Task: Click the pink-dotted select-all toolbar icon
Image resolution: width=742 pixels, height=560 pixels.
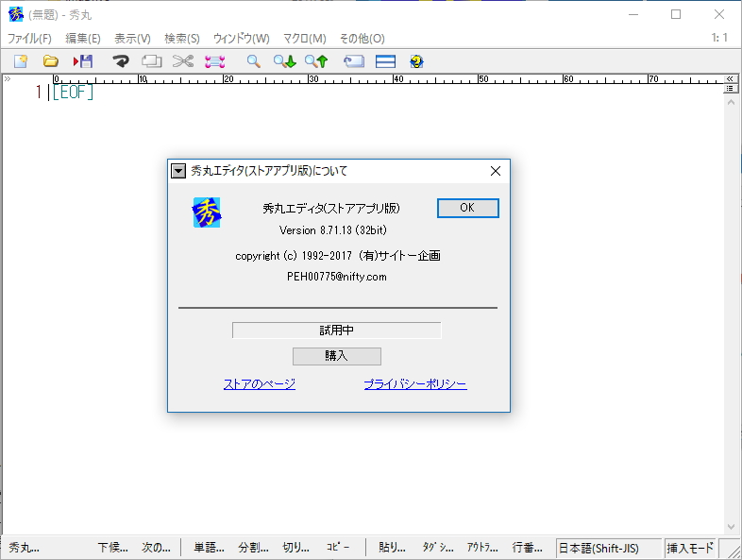Action: [214, 61]
